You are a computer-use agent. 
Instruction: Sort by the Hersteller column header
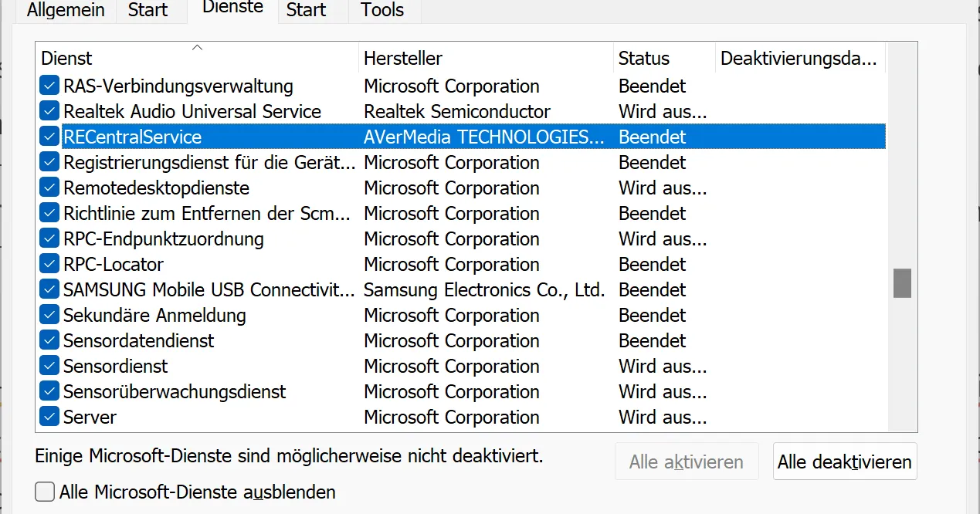click(487, 58)
